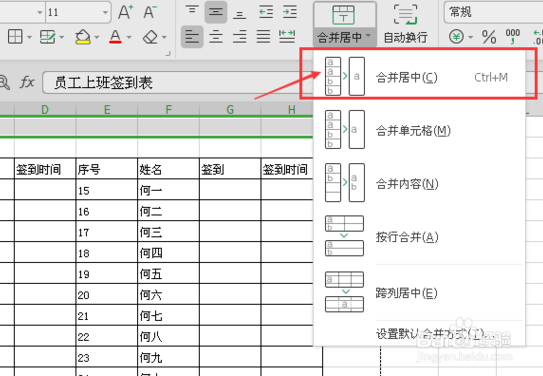Justify text alignment icon
Image resolution: width=543 pixels, height=376 pixels.
coord(263,37)
